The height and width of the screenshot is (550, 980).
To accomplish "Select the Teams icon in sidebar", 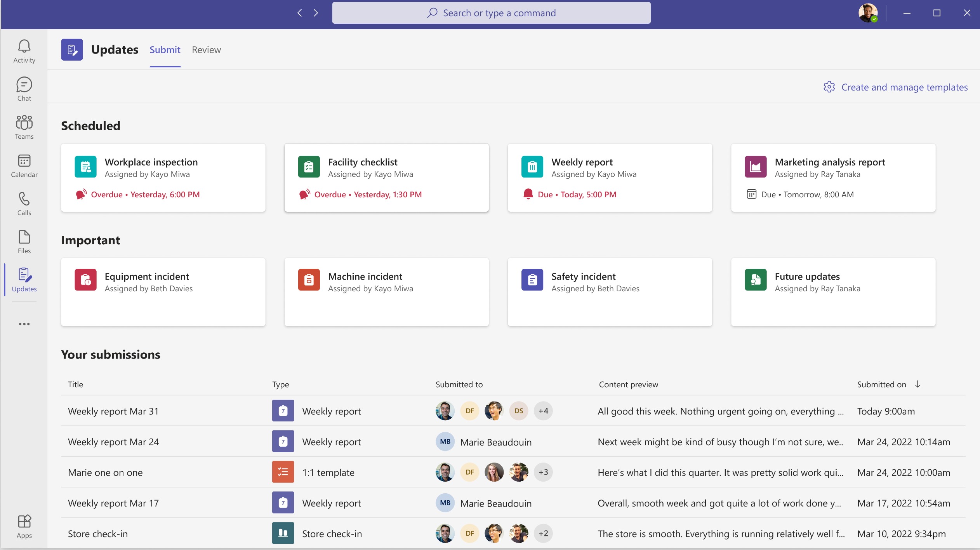I will pyautogui.click(x=24, y=123).
